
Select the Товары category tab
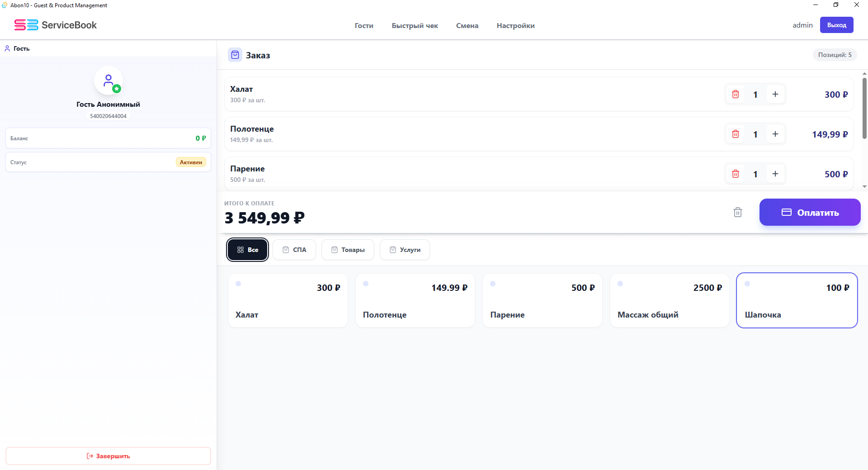(x=348, y=250)
